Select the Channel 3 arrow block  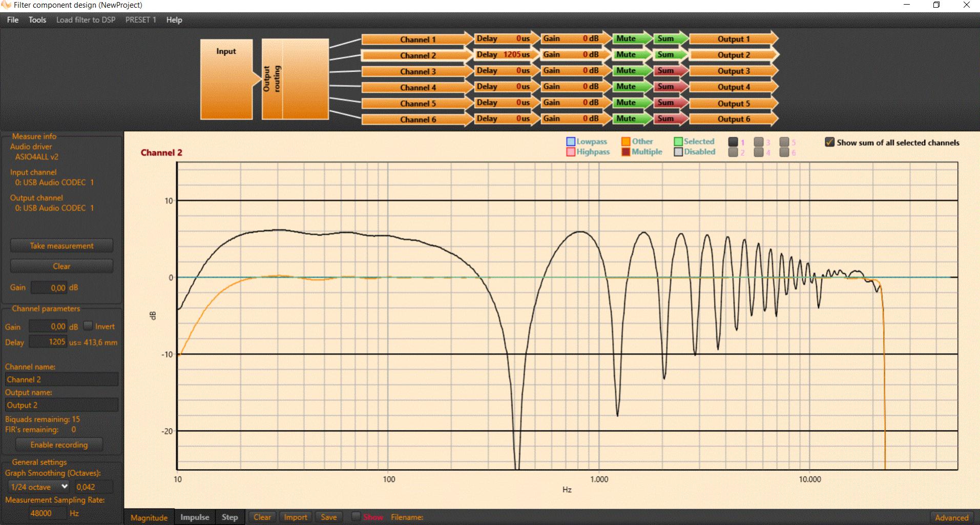point(417,71)
